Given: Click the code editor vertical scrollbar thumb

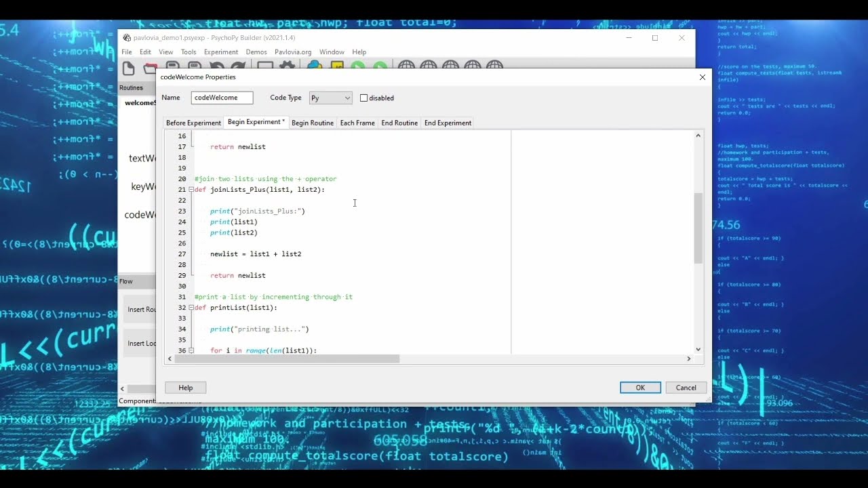Looking at the screenshot, I should click(698, 228).
